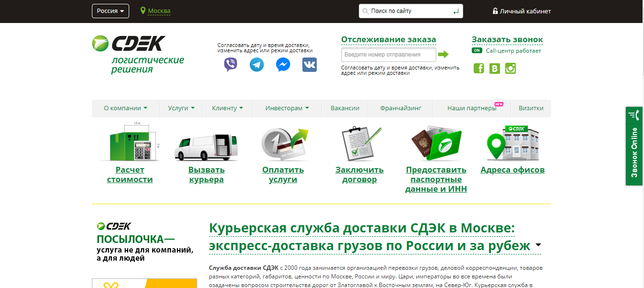Open Telegram messenger icon
The height and width of the screenshot is (288, 644).
[x=257, y=65]
